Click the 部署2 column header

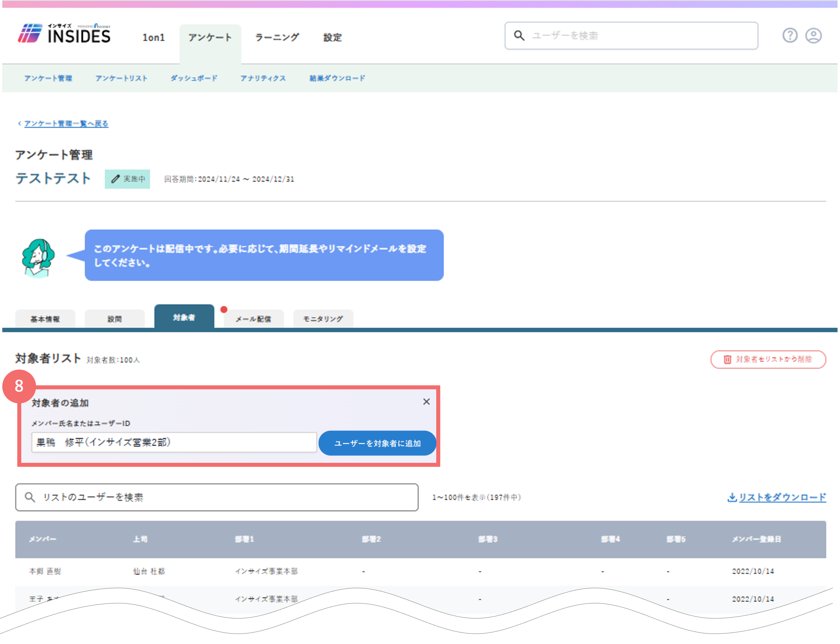pyautogui.click(x=371, y=539)
